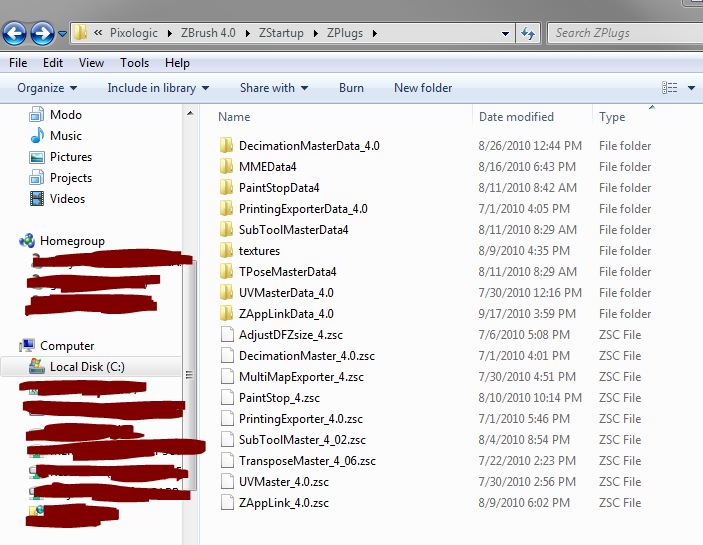Select the ZAppLinkData_4.0 folder icon

click(x=226, y=314)
